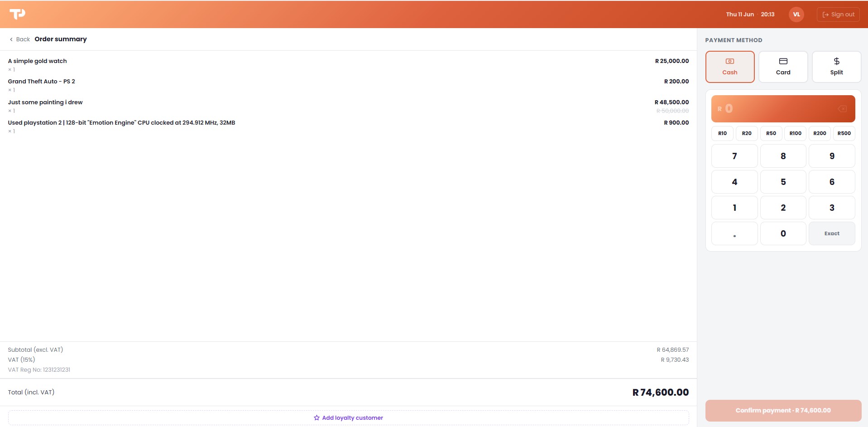Image resolution: width=868 pixels, height=427 pixels.
Task: Click the struck-through R 50,000.00 price
Action: pyautogui.click(x=673, y=111)
